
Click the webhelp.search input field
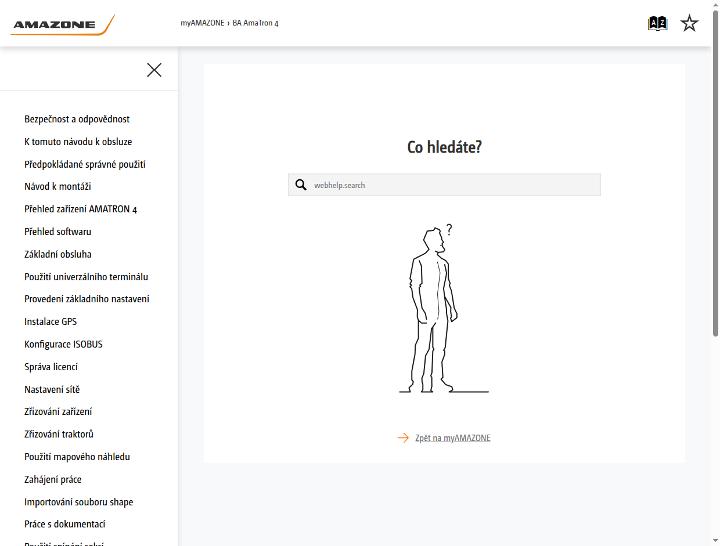click(444, 185)
